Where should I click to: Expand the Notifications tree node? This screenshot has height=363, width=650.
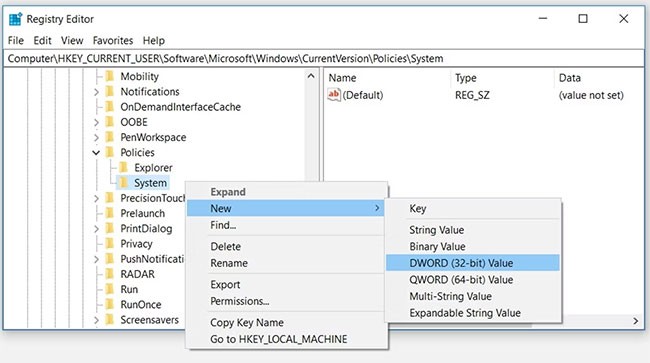pyautogui.click(x=96, y=92)
